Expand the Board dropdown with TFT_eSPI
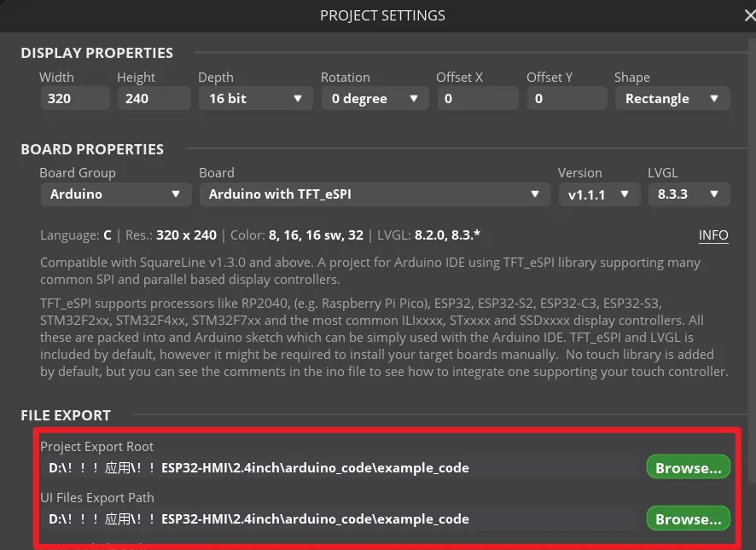Image resolution: width=756 pixels, height=550 pixels. pyautogui.click(x=375, y=194)
